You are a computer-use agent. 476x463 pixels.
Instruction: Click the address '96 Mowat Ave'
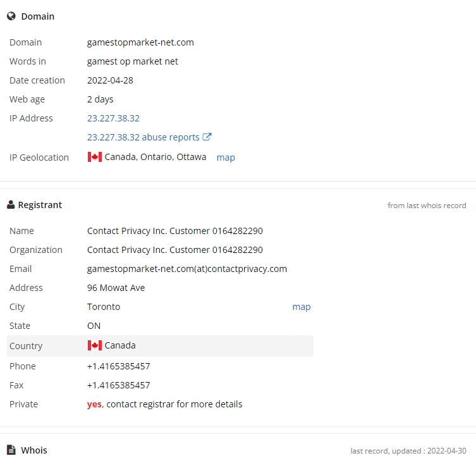pos(116,288)
